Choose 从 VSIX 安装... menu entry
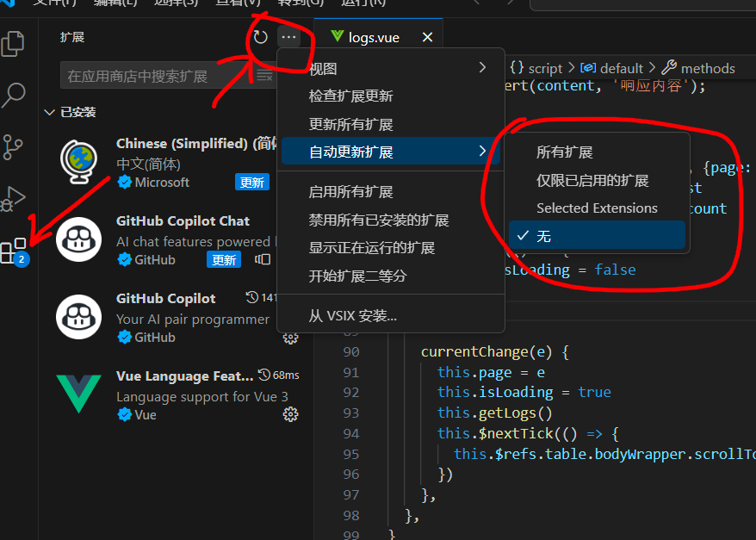 pos(353,316)
